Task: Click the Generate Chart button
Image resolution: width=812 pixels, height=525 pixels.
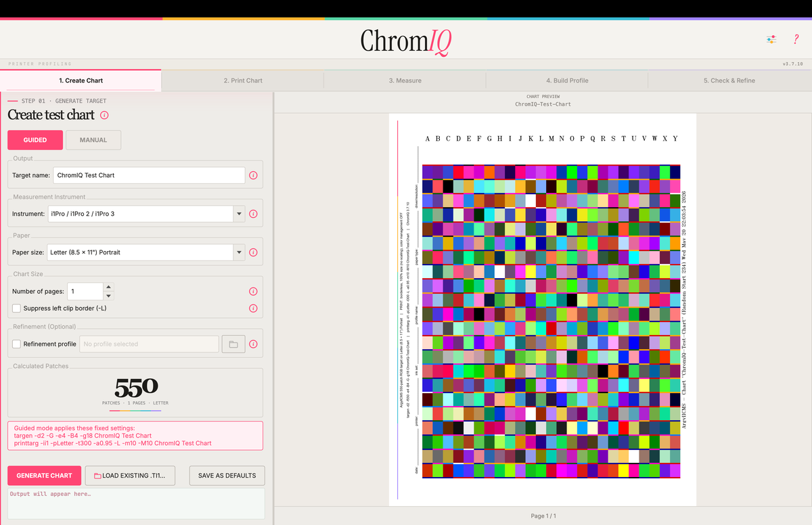Action: pyautogui.click(x=45, y=476)
